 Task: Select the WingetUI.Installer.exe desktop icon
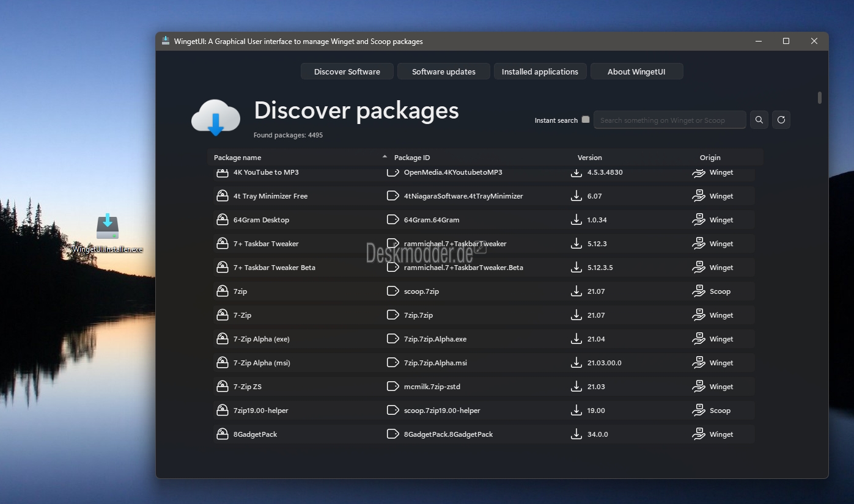click(108, 233)
